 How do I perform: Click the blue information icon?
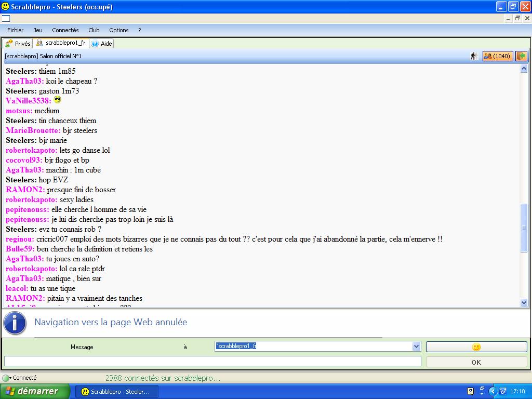15,323
